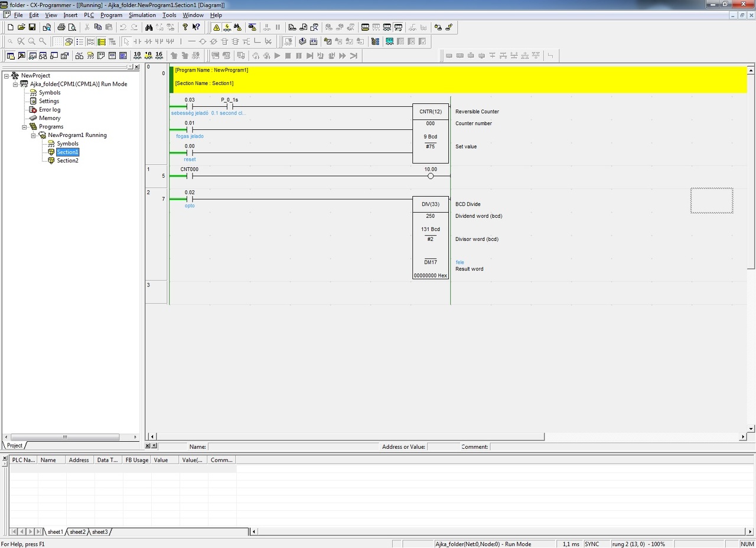Save the project with the floppy icon
Image resolution: width=756 pixels, height=548 pixels.
point(32,27)
